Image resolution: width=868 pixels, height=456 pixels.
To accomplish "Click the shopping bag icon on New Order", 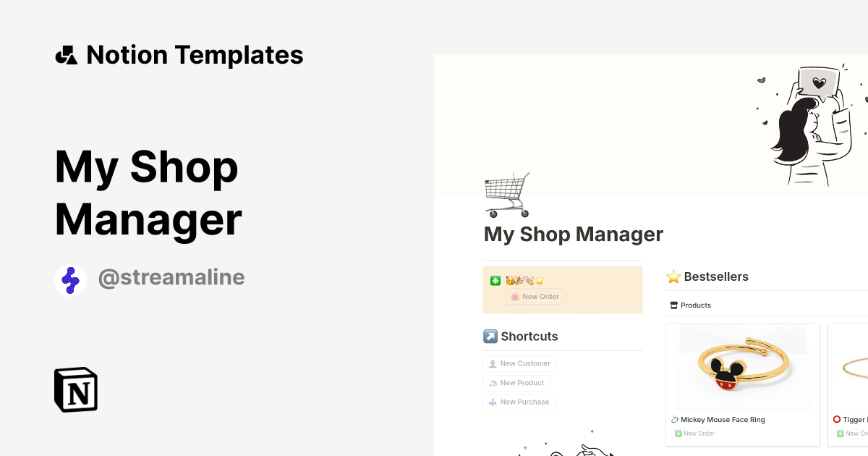I will 514,296.
